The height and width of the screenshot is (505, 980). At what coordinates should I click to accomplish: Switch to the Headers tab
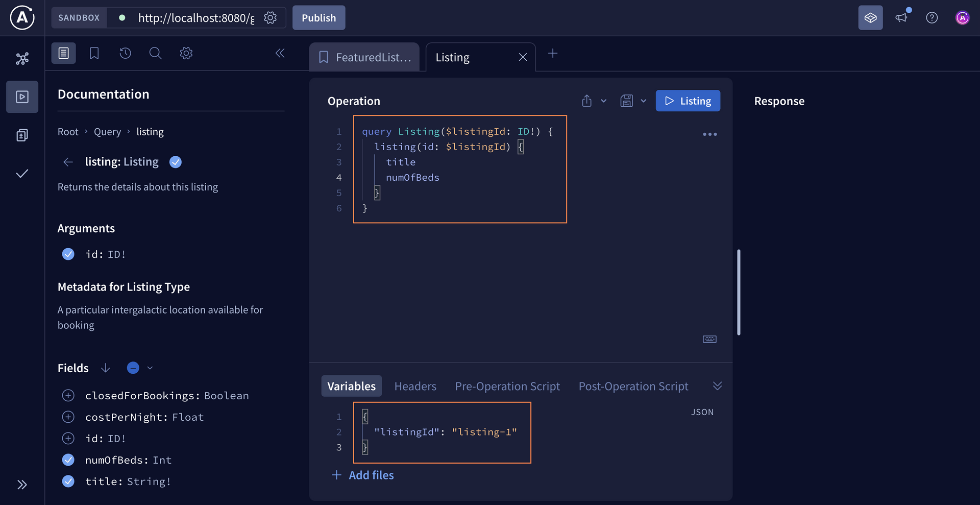tap(415, 386)
